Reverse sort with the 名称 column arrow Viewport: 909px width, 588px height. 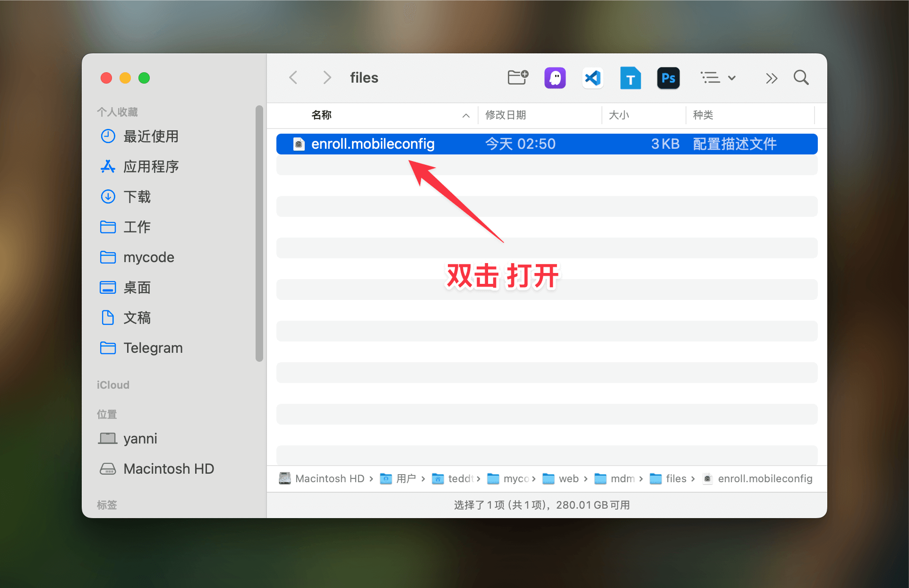click(465, 115)
